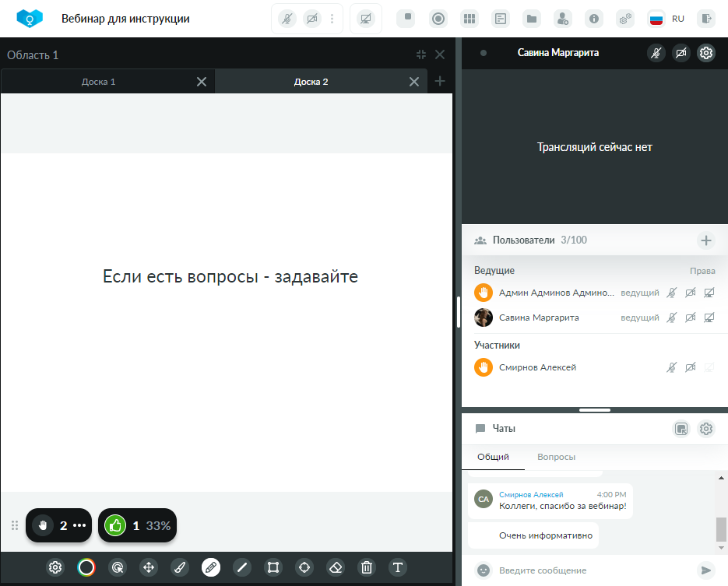
Task: Select the brush tool
Action: click(x=180, y=567)
